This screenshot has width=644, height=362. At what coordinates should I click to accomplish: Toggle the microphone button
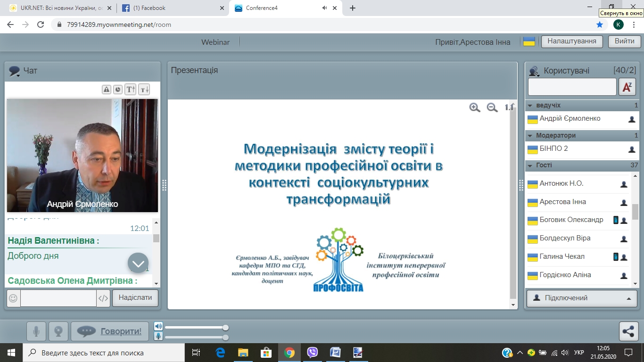(36, 331)
